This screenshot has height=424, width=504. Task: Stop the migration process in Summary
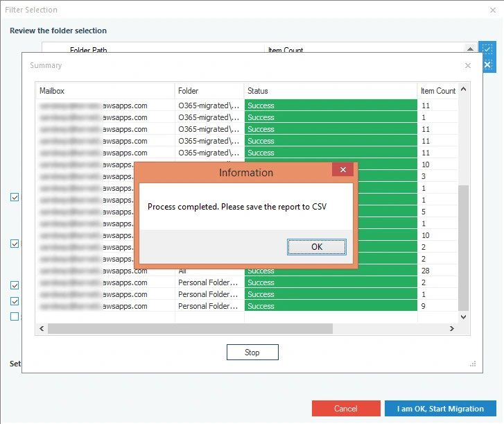[x=252, y=353]
